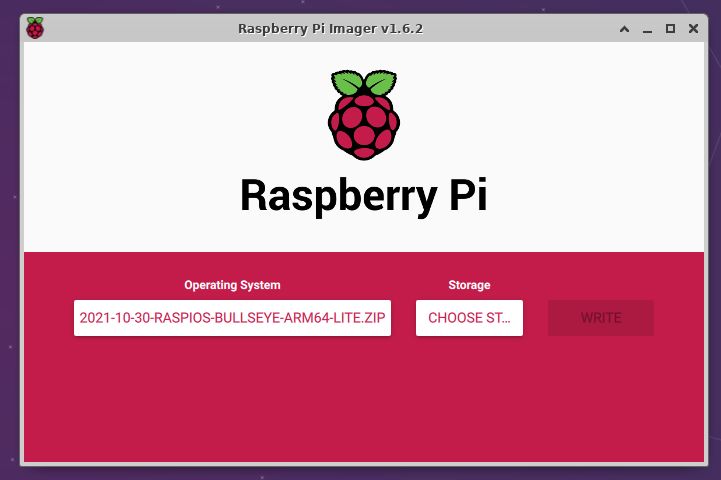This screenshot has width=721, height=480.
Task: Click the "Storage" label
Action: (469, 285)
